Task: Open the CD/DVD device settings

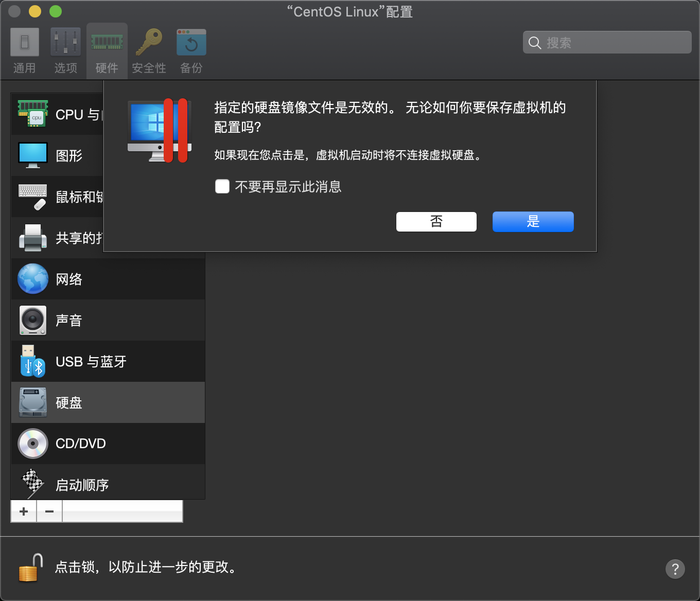Action: pyautogui.click(x=80, y=444)
